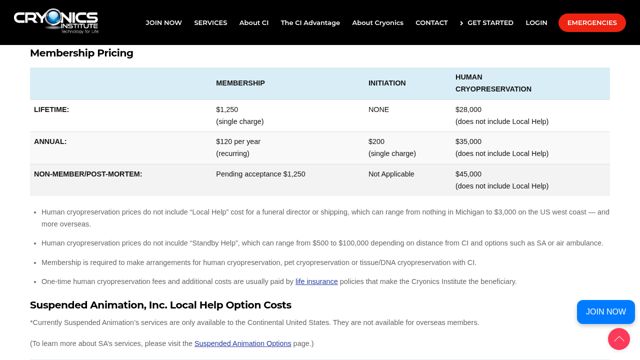The image size is (640, 360).
Task: Click the MEMBERSHIP column header
Action: (240, 83)
